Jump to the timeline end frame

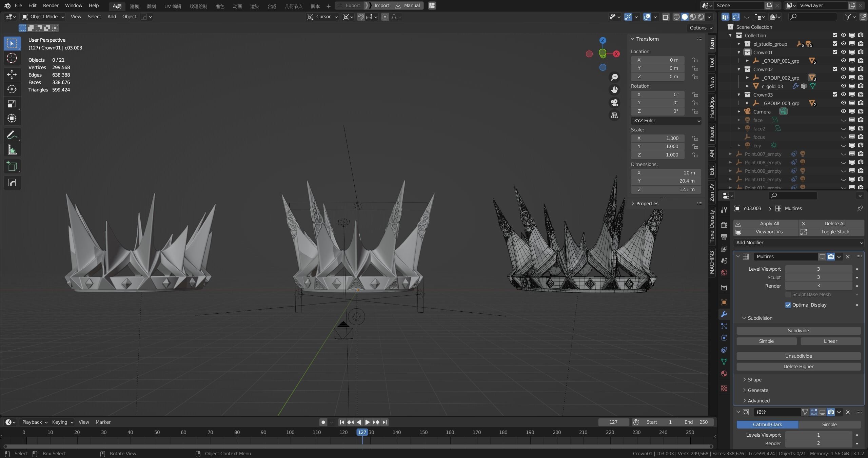coord(384,422)
